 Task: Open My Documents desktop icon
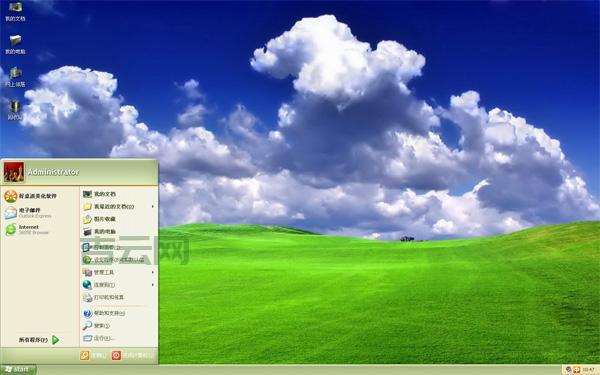pos(15,11)
